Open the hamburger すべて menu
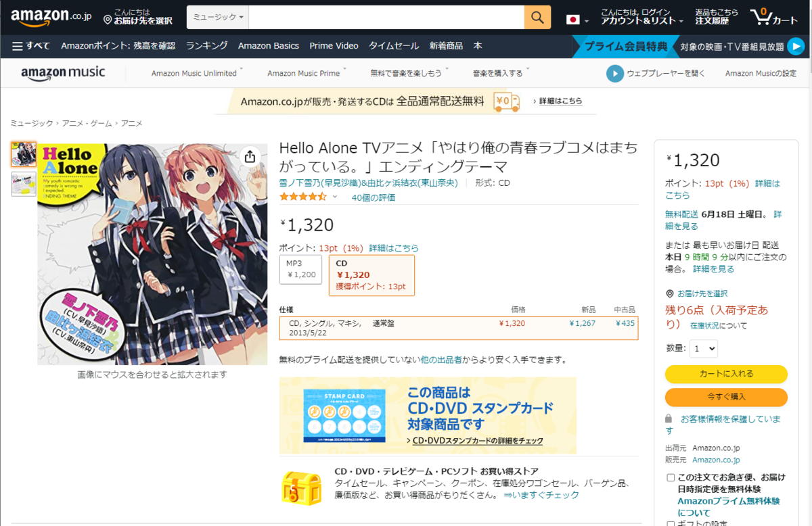The image size is (812, 526). click(31, 46)
